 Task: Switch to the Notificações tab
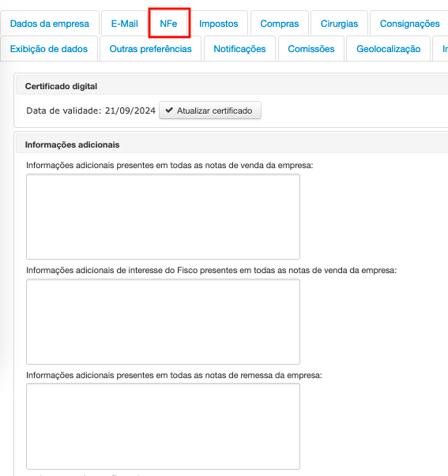tap(239, 49)
